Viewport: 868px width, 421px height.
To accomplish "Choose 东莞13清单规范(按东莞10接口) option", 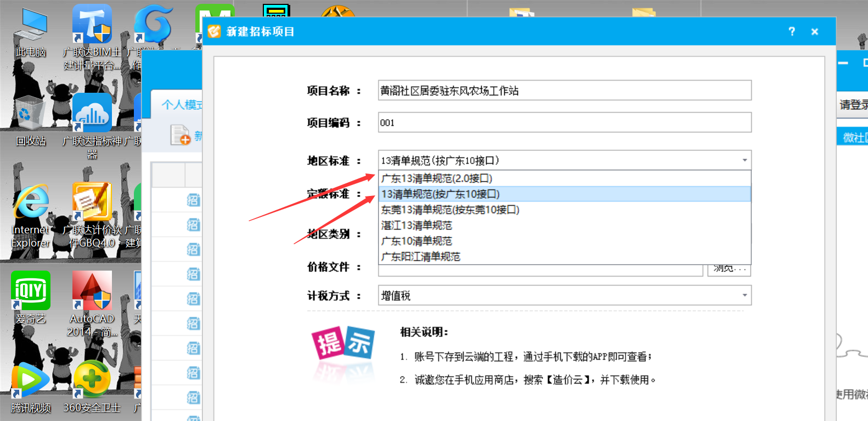I will click(x=565, y=210).
